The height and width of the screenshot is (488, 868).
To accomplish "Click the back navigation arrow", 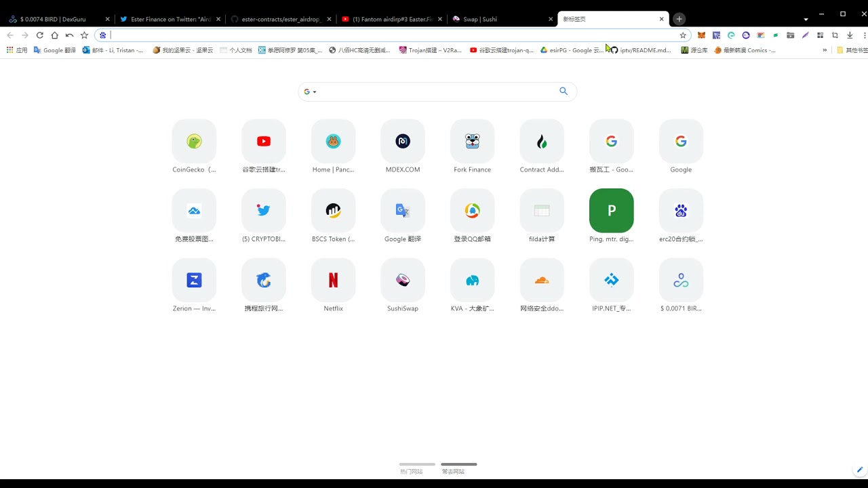I will point(10,35).
